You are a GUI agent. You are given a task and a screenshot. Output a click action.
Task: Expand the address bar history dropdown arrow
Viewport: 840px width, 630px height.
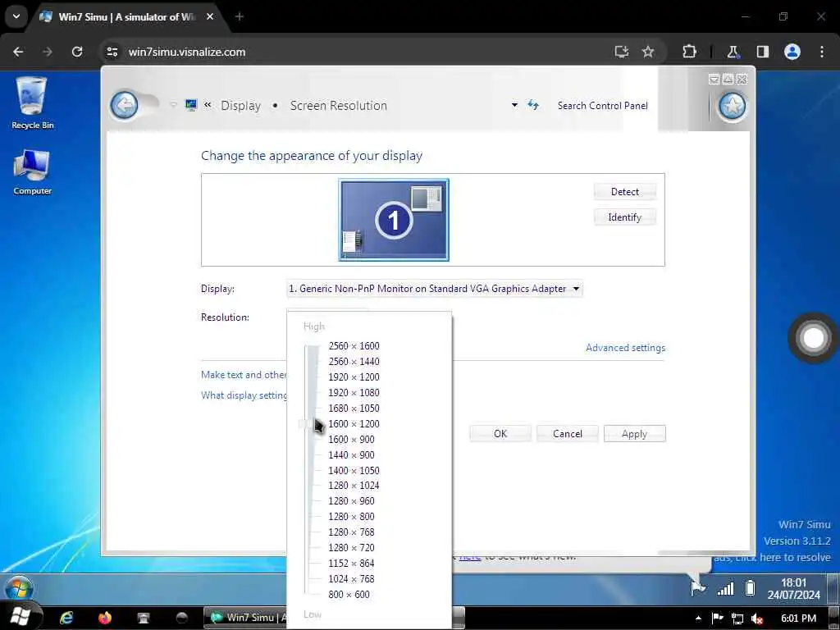point(514,105)
